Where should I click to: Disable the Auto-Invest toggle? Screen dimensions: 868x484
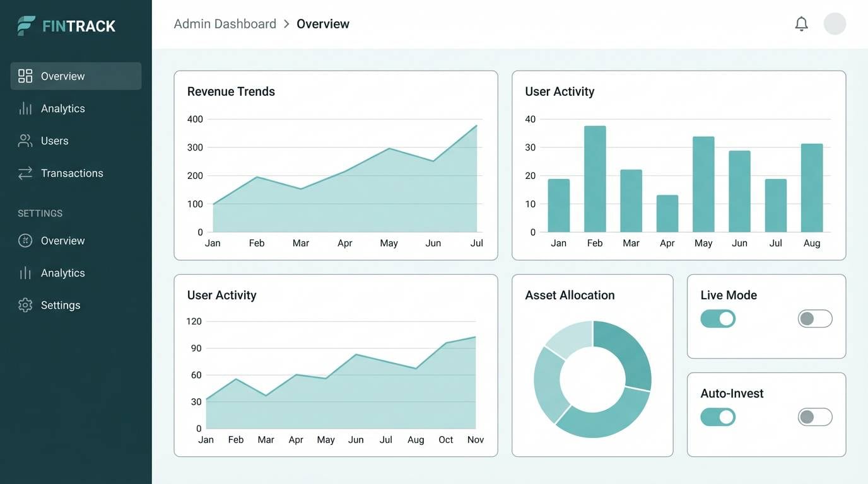[x=718, y=417]
